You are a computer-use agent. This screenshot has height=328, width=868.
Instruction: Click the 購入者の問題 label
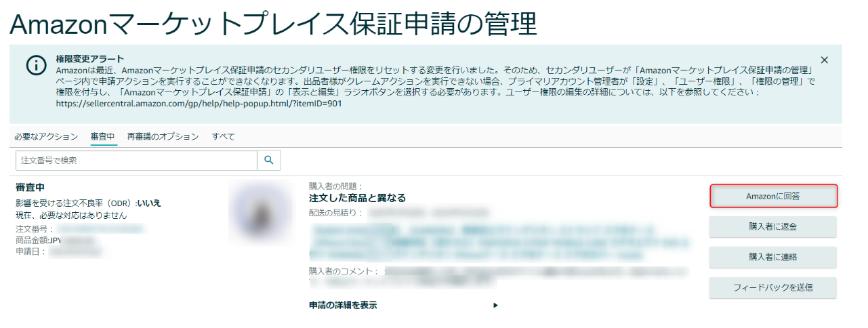(x=336, y=186)
